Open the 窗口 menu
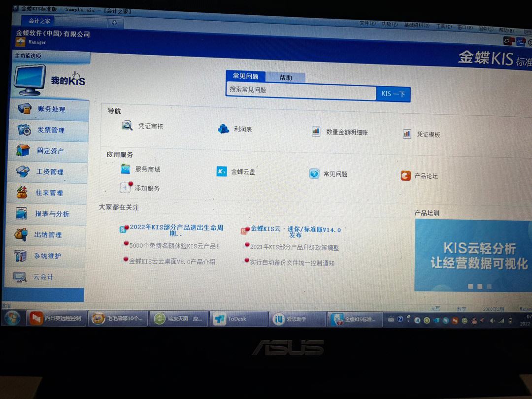532x399 pixels. (465, 27)
